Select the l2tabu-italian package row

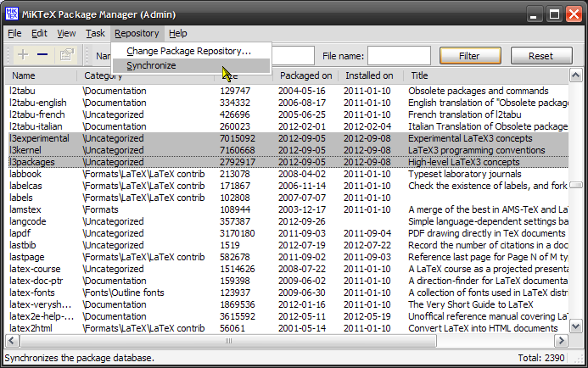(x=287, y=126)
